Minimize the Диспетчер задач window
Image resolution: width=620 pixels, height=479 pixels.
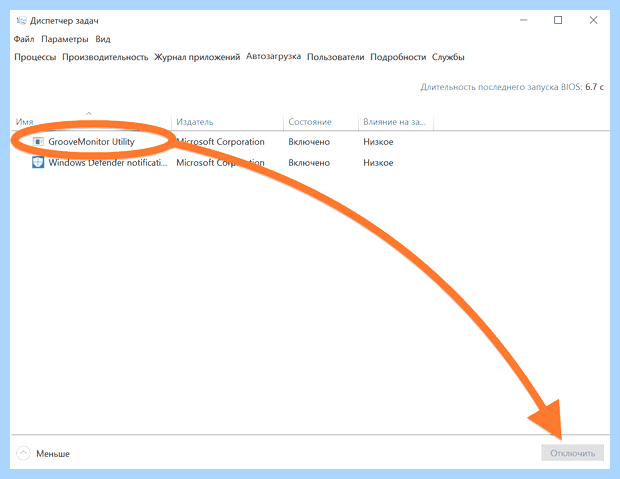(524, 20)
